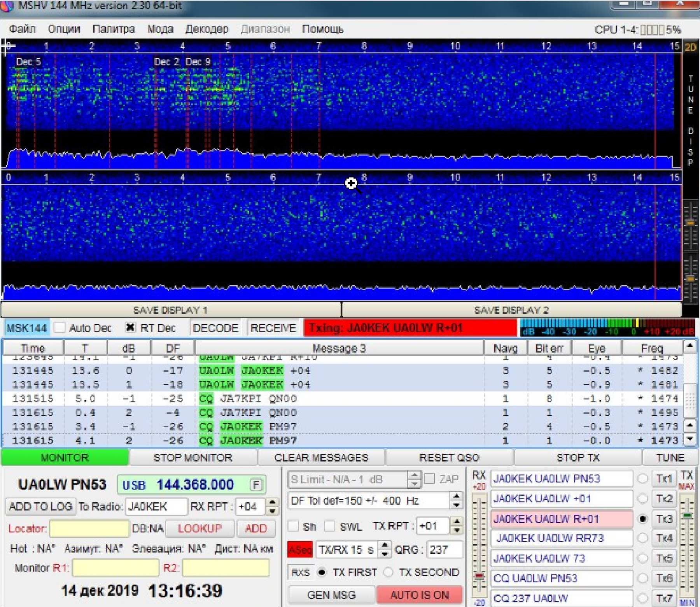Click the DECODE button
Screen dimensions: 700x607
tap(215, 328)
